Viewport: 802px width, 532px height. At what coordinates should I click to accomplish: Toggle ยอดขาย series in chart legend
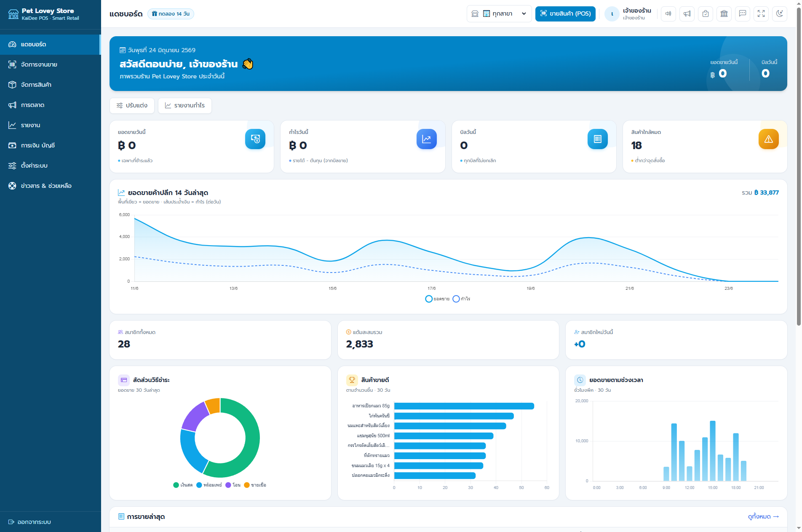(437, 299)
